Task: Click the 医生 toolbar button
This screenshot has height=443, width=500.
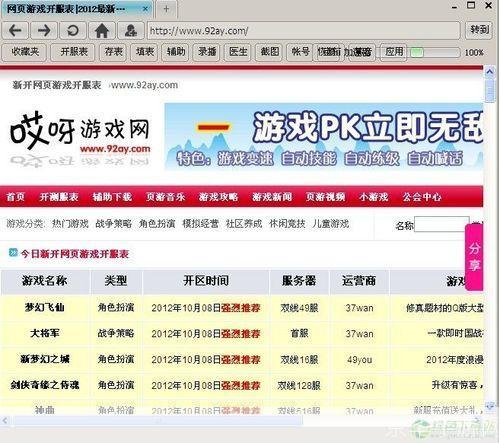Action: click(x=238, y=52)
